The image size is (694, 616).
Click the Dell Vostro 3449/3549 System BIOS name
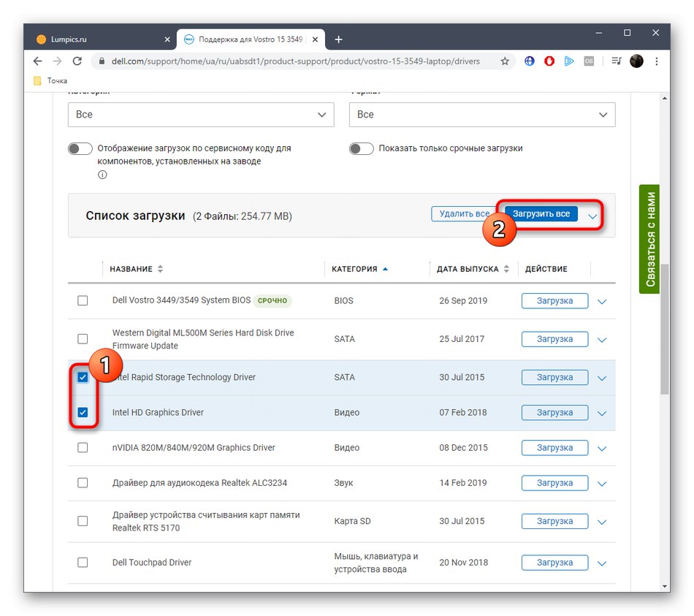[181, 300]
